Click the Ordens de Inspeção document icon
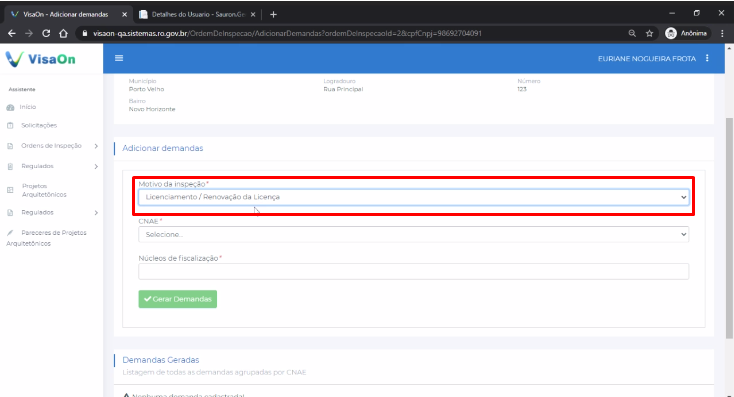734x397 pixels. [10, 146]
